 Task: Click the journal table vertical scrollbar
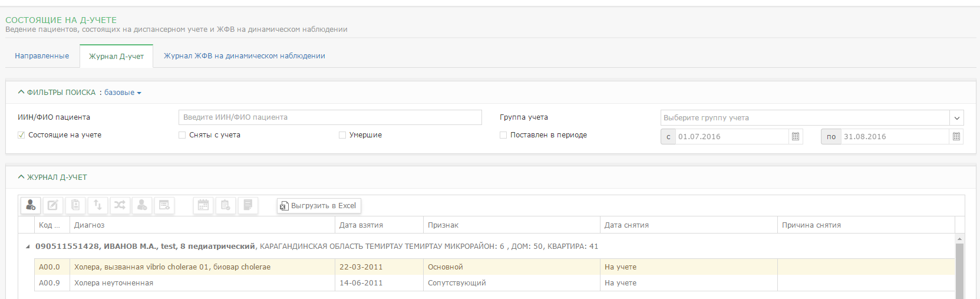tap(959, 267)
